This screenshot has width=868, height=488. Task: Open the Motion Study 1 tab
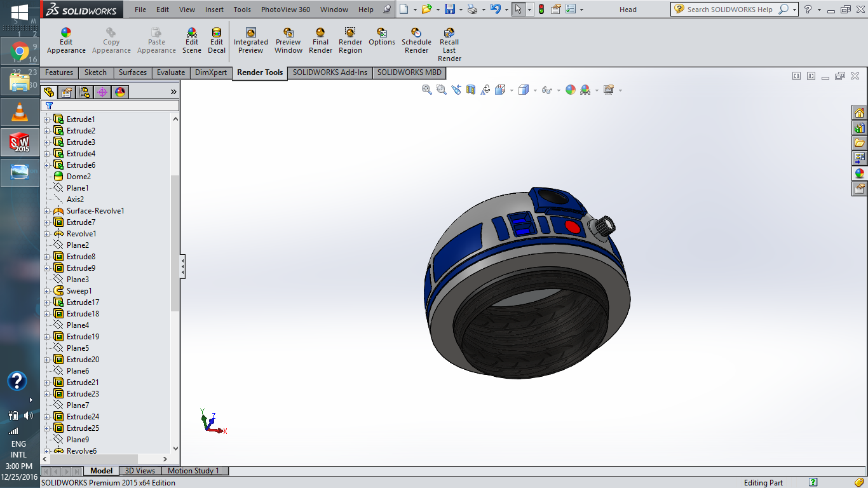193,471
